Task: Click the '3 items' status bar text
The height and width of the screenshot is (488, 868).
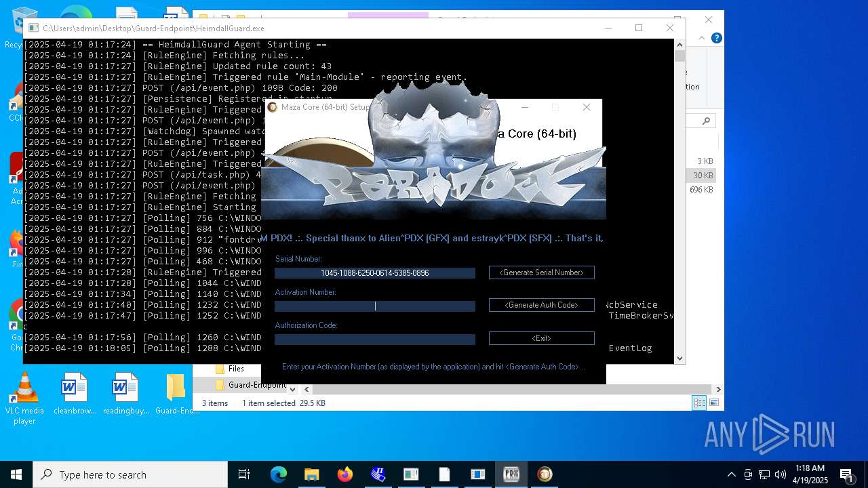Action: click(x=215, y=403)
